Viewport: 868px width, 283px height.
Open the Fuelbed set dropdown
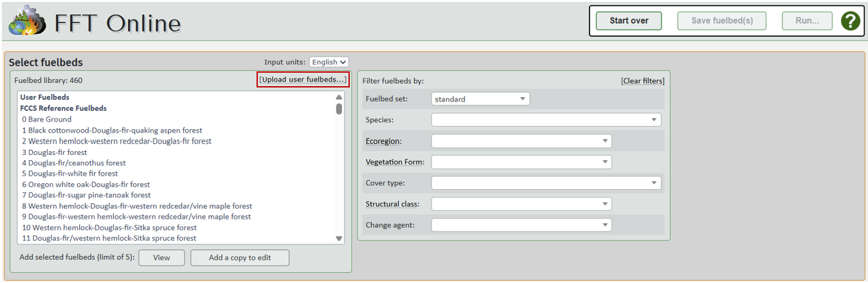pyautogui.click(x=480, y=99)
